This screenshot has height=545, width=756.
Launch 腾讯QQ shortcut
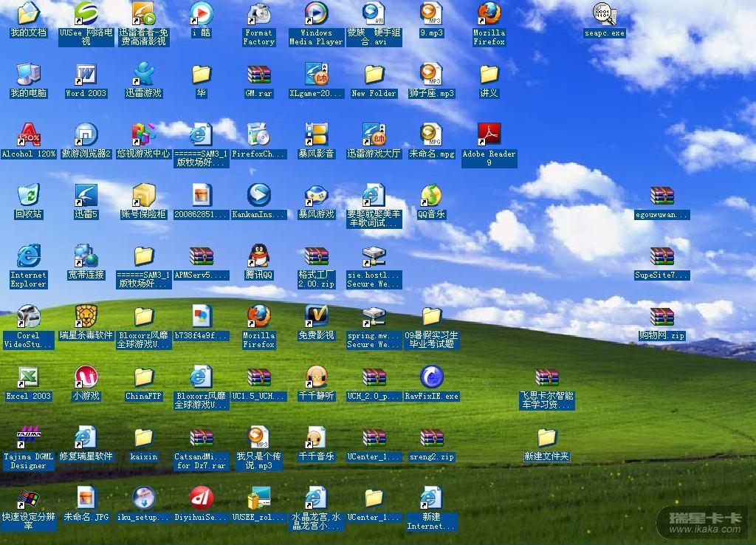[x=259, y=256]
